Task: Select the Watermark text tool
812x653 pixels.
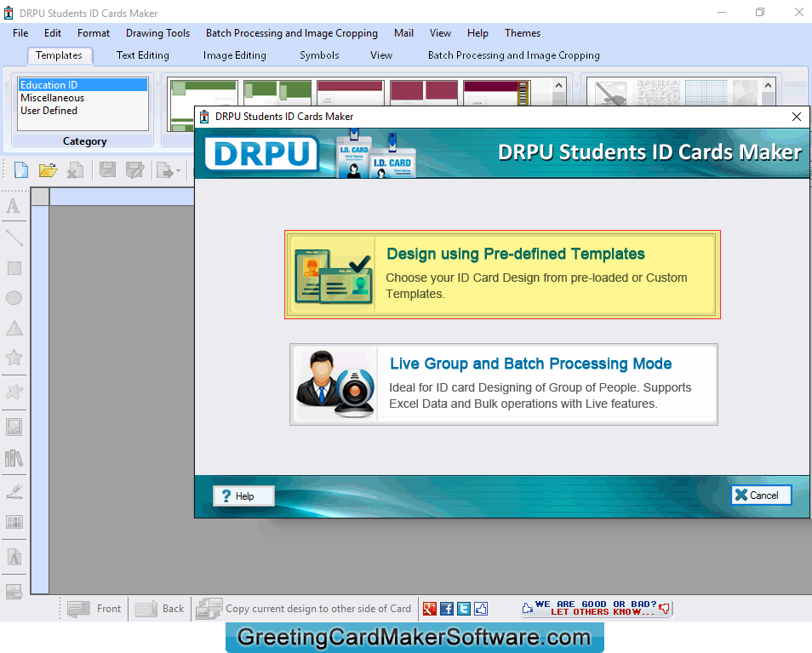Action: click(x=14, y=557)
